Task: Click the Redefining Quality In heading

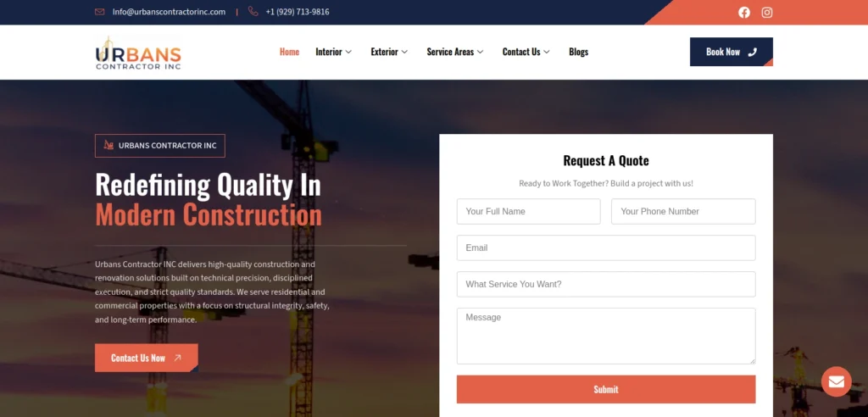Action: point(208,185)
